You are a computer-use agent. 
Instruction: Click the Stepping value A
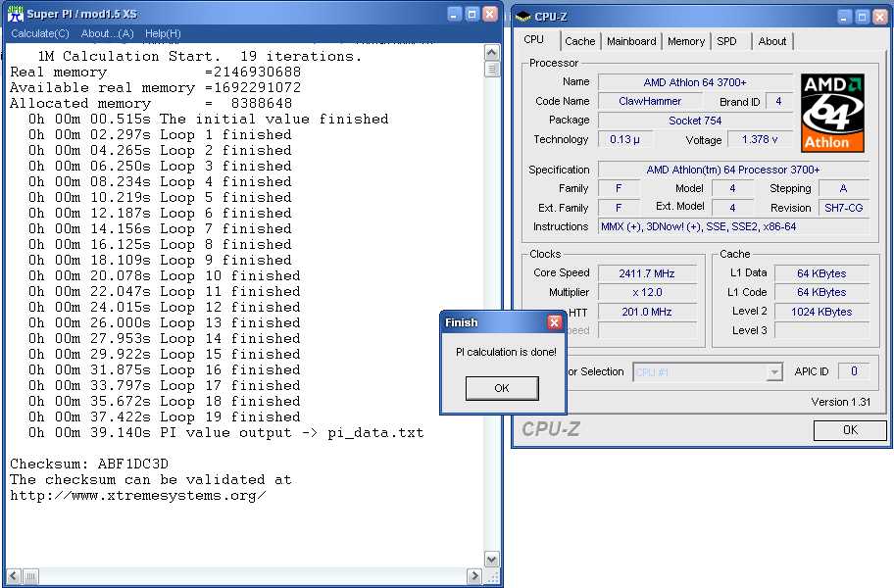(x=844, y=188)
